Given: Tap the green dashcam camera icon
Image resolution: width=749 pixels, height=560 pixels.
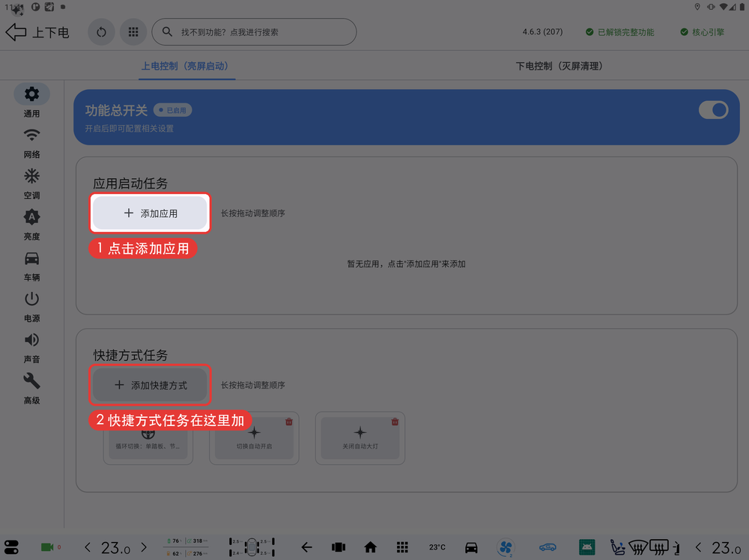Looking at the screenshot, I should click(47, 547).
